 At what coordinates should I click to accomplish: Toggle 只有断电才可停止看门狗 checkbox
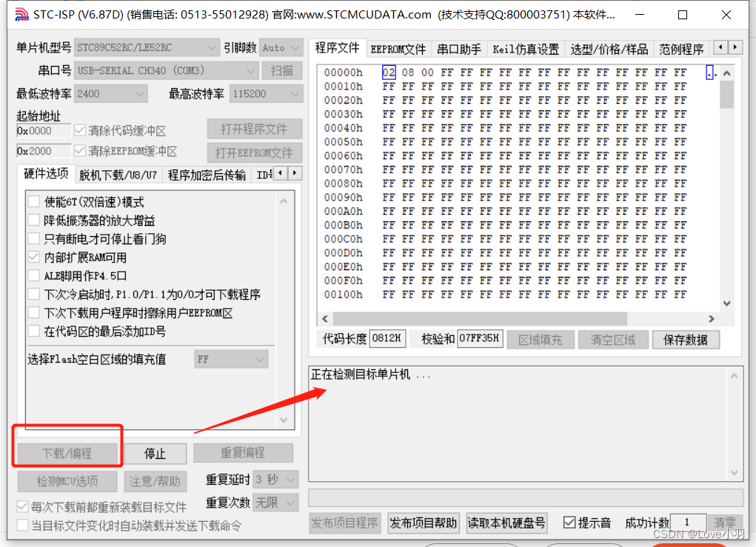(x=34, y=238)
